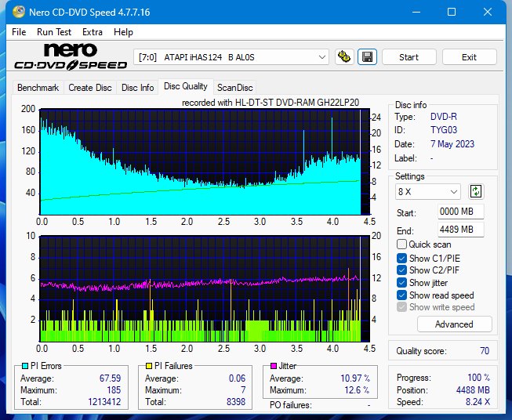This screenshot has height=420, width=512.
Task: Disable the Show read speed checkbox
Action: pyautogui.click(x=402, y=295)
